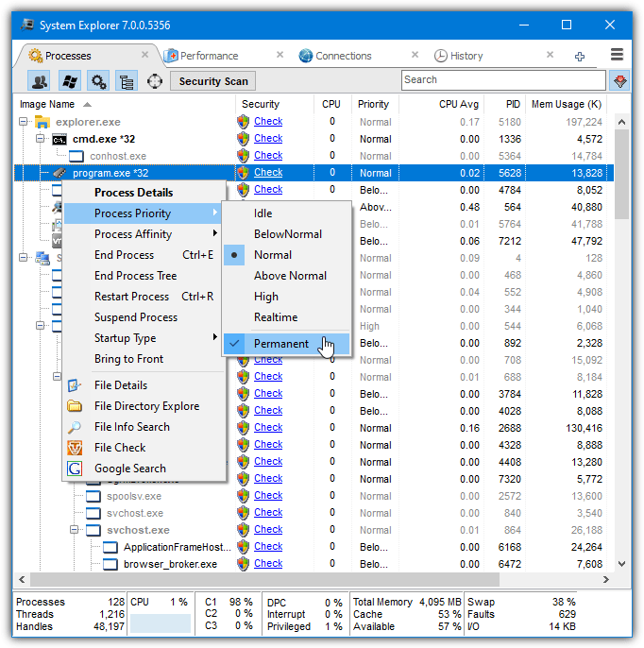The width and height of the screenshot is (644, 648).
Task: Click the services gear toolbar icon
Action: [98, 81]
